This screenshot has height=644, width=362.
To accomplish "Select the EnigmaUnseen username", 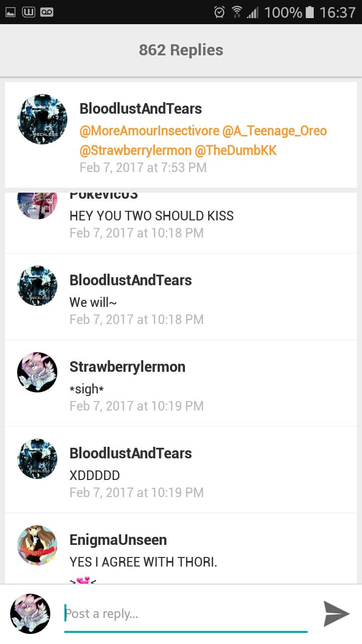I will pyautogui.click(x=118, y=540).
